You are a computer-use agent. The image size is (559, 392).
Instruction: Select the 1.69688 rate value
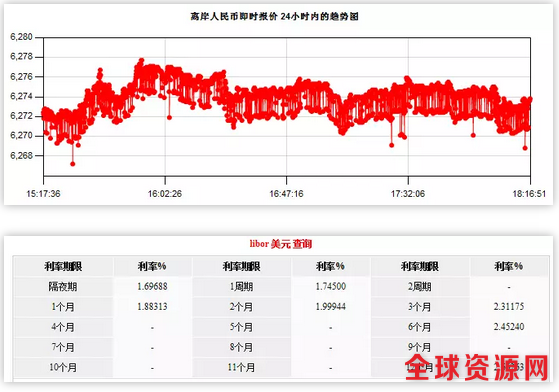coord(152,287)
